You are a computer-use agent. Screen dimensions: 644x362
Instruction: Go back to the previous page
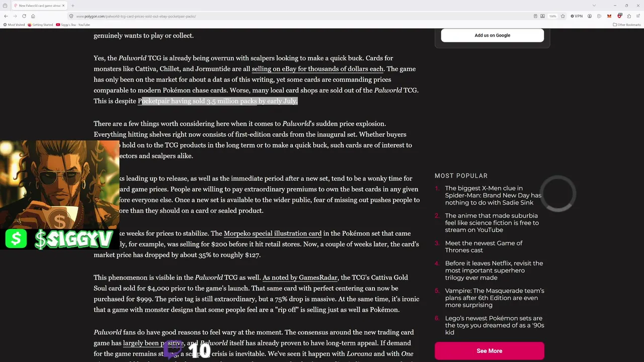click(x=6, y=16)
